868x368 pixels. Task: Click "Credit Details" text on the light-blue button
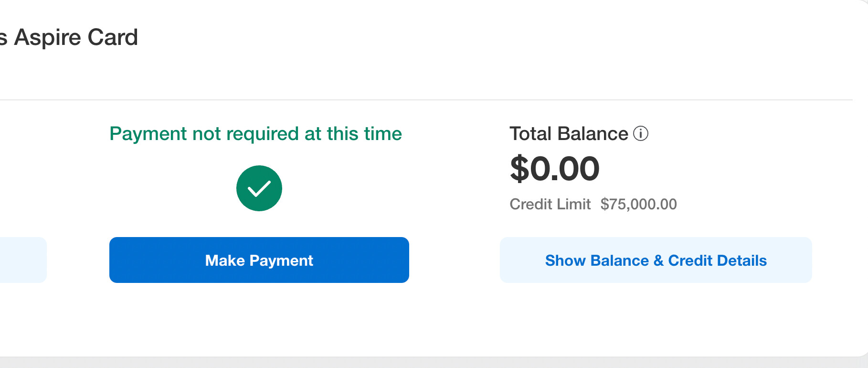tap(717, 260)
